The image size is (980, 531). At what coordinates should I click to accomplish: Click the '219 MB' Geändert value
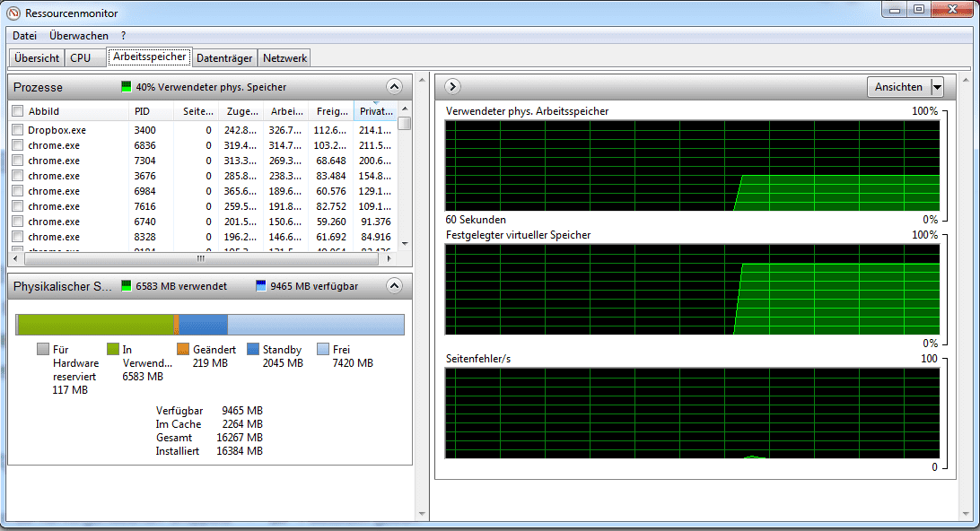[x=210, y=363]
